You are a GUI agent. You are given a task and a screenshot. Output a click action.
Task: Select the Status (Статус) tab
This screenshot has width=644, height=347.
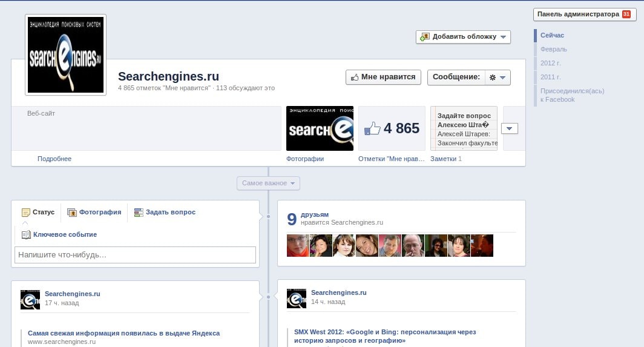click(x=38, y=212)
